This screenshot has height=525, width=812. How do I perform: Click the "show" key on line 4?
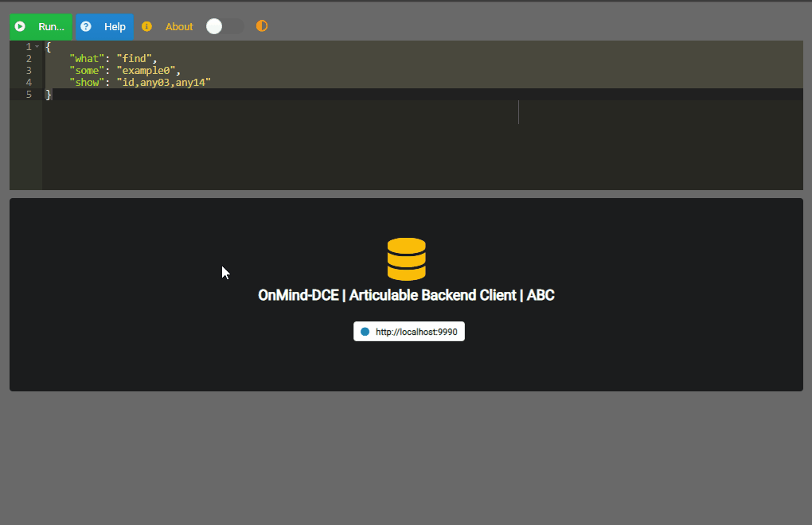[87, 82]
